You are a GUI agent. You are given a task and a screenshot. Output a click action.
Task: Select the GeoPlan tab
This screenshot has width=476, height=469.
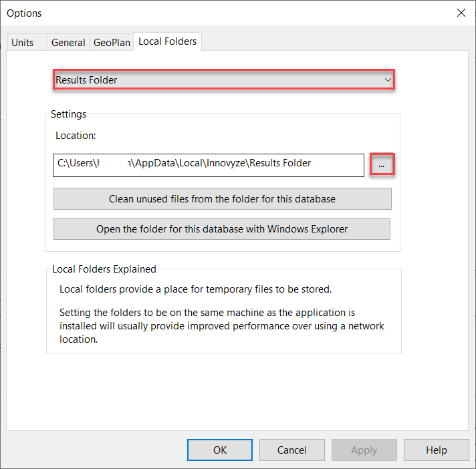(x=112, y=42)
